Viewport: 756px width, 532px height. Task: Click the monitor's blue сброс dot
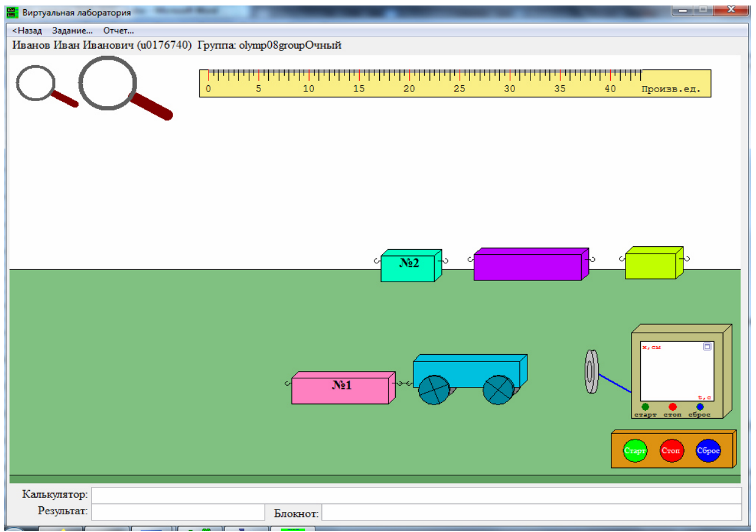700,406
